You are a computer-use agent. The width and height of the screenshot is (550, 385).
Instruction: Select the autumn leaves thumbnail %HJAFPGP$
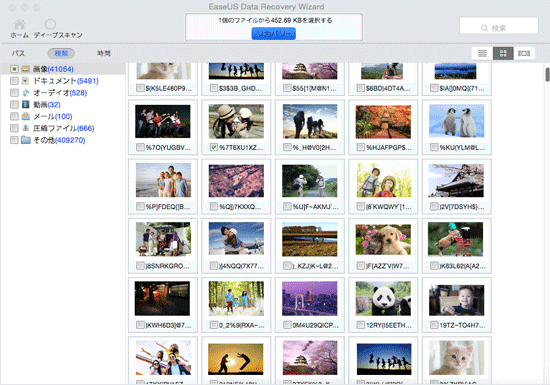point(383,122)
